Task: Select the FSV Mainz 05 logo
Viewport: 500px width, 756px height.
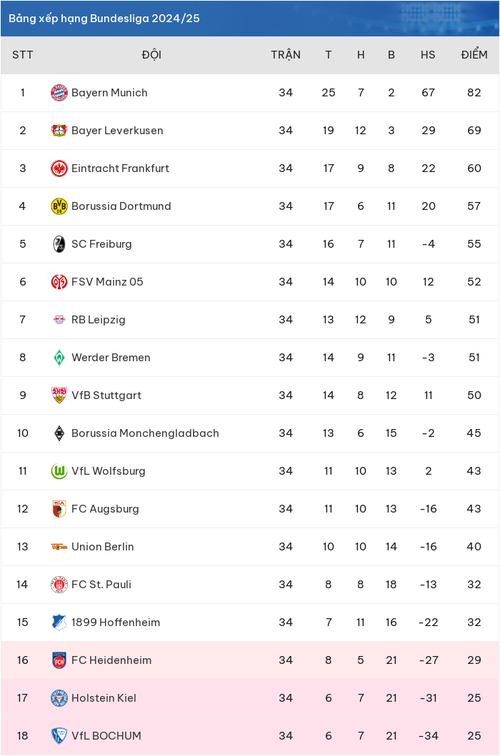Action: 59,282
